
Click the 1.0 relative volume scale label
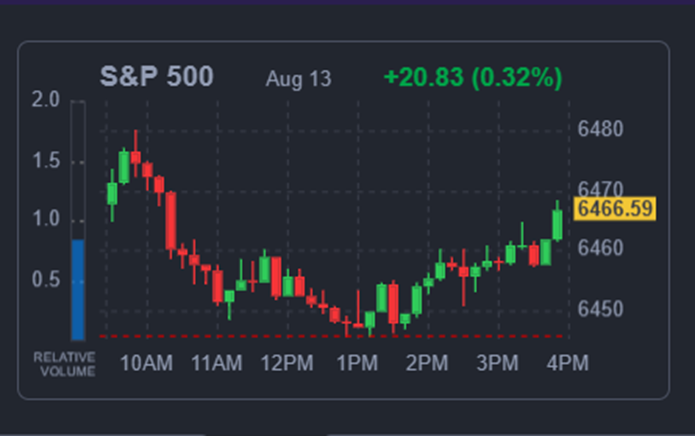46,219
